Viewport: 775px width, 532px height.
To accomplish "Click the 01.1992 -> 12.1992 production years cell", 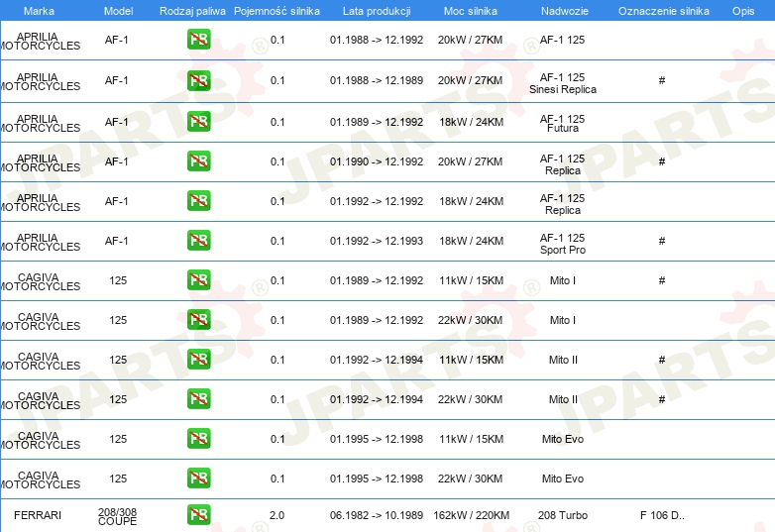I will [377, 201].
